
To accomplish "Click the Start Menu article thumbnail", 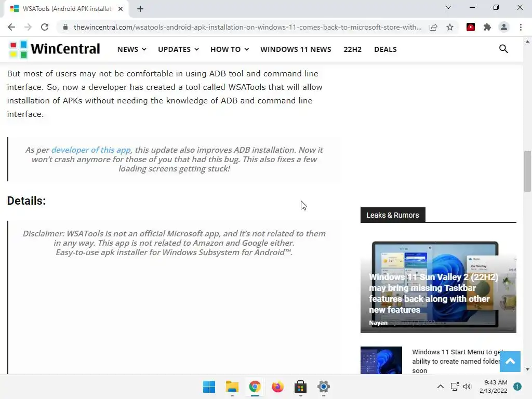I will pos(381,361).
